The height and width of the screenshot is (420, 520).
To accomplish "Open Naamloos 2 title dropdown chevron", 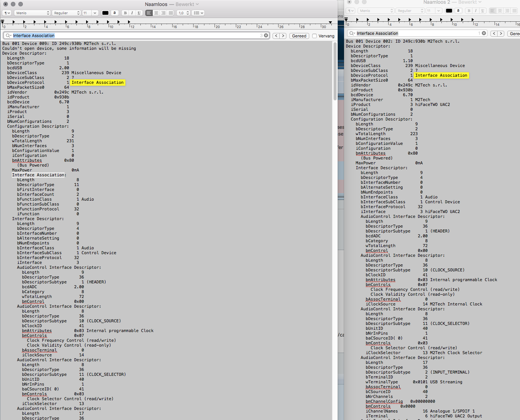I will 480,2.
